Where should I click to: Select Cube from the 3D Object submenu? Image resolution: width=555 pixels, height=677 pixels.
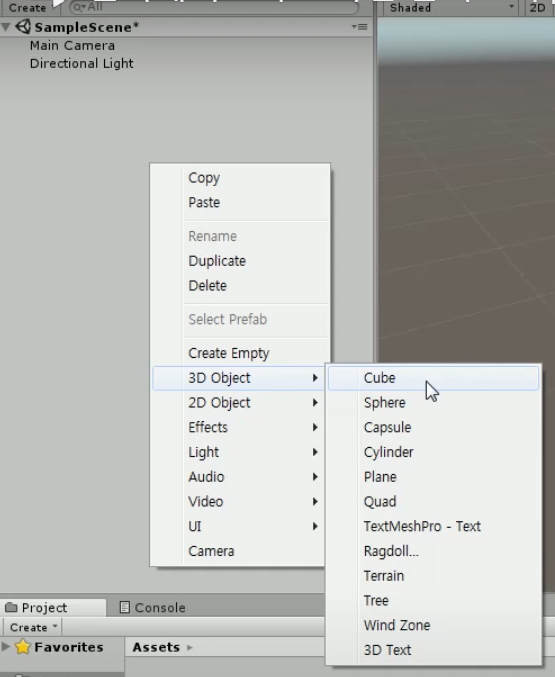pyautogui.click(x=433, y=378)
